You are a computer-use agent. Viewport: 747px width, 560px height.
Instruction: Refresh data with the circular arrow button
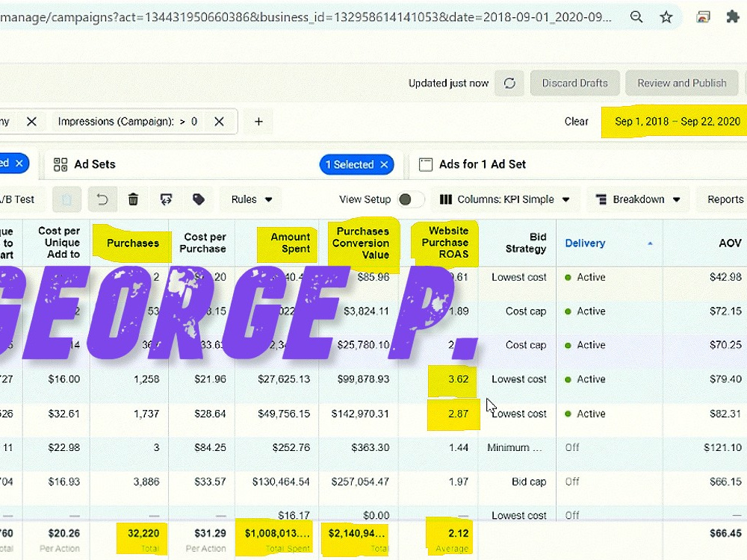(x=509, y=84)
